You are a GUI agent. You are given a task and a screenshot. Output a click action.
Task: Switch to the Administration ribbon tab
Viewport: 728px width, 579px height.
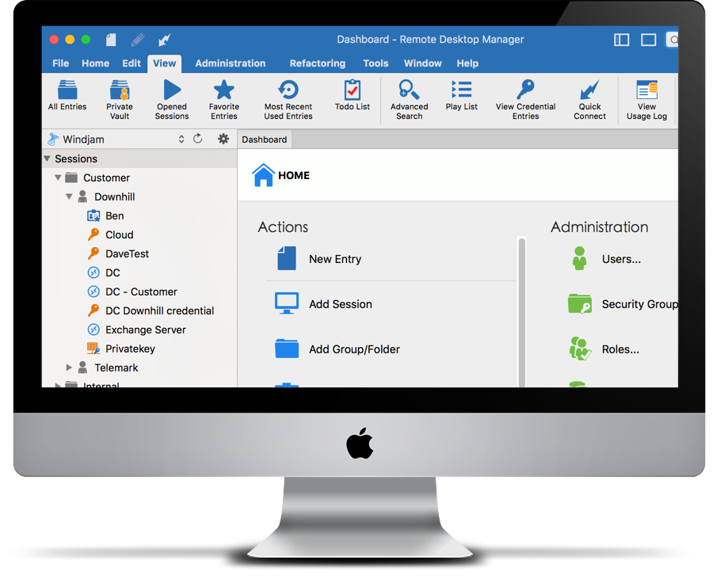tap(230, 63)
